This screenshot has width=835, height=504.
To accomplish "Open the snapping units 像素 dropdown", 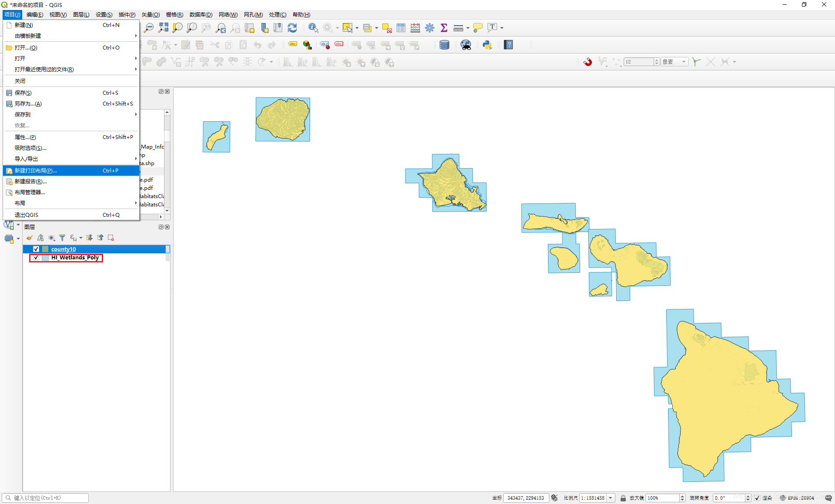I will pyautogui.click(x=675, y=62).
